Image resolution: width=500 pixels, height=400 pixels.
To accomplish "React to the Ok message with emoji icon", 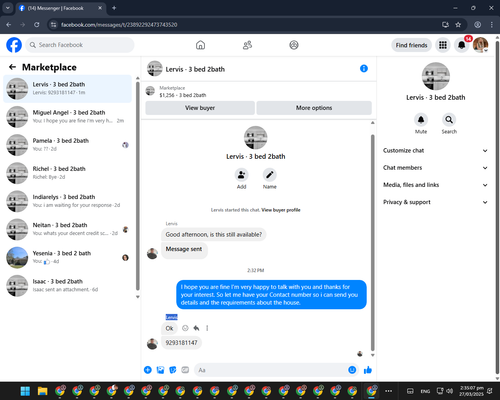I will pos(185,328).
